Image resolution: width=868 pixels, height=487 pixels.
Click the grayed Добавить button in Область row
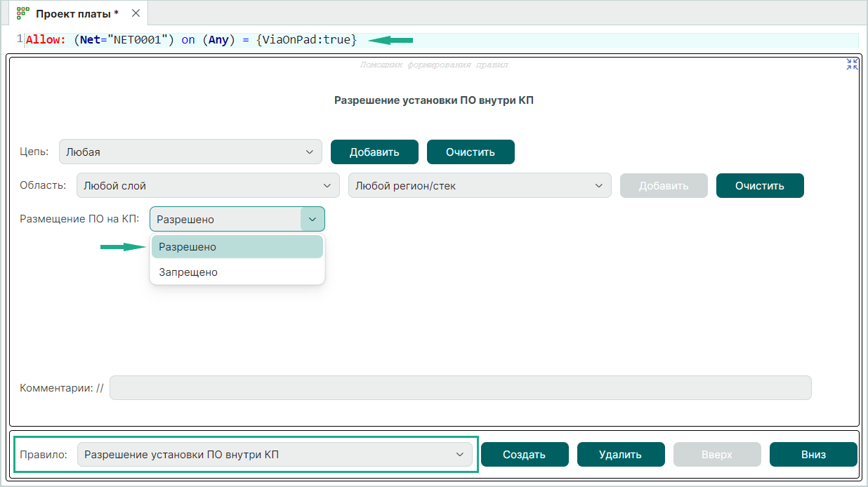tap(664, 186)
